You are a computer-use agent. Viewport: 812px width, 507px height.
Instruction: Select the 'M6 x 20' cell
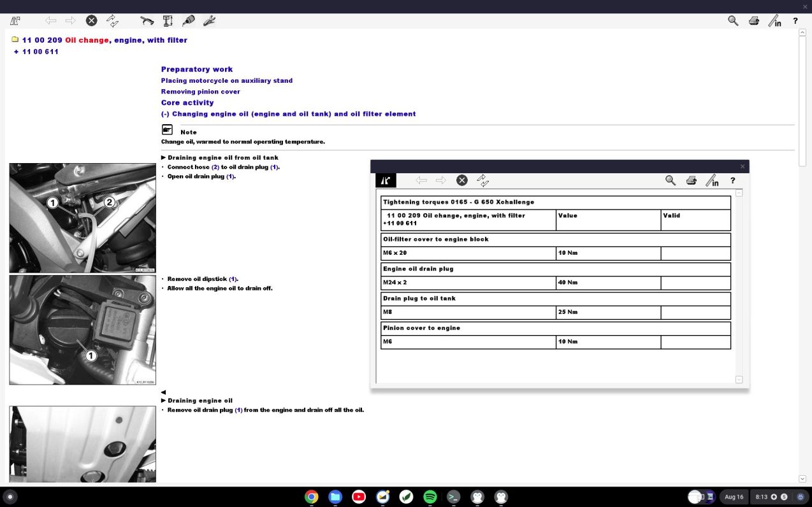468,253
